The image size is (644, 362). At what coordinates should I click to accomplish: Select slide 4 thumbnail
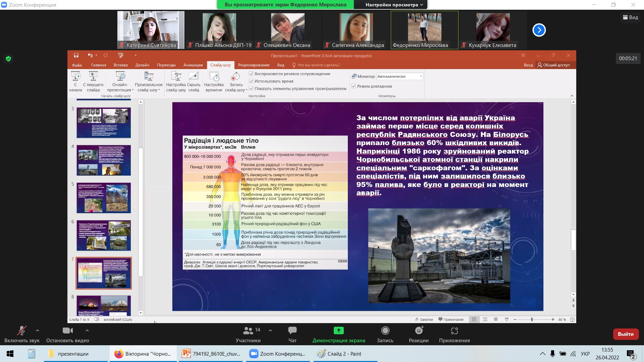tap(104, 160)
